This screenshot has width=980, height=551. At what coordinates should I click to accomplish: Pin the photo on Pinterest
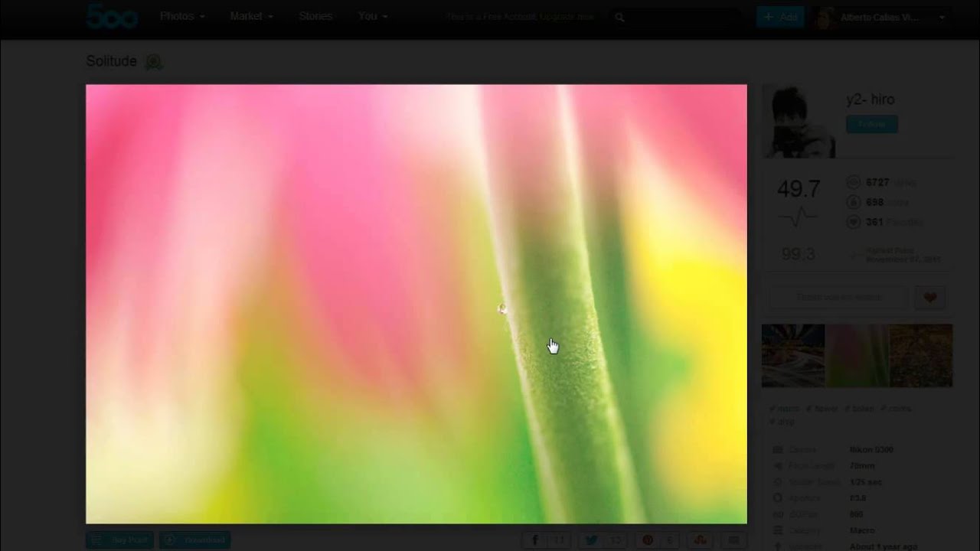click(x=658, y=540)
